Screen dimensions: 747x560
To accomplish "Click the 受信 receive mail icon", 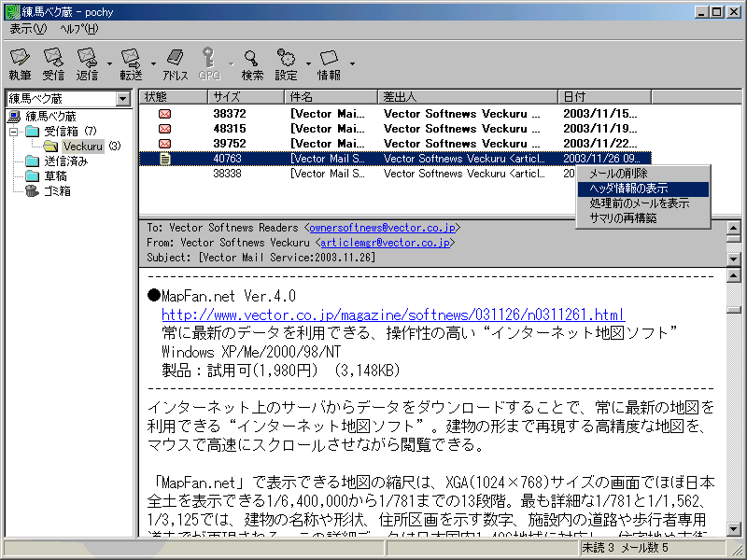I will (53, 58).
